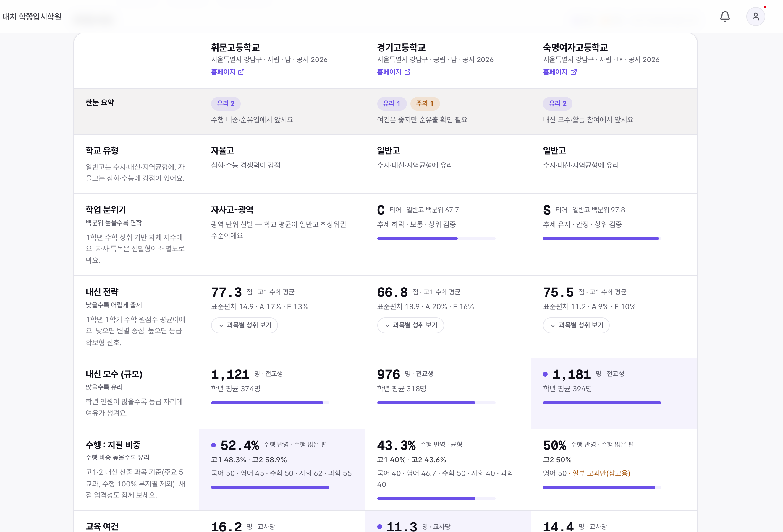Screen dimensions: 783x532
Task: Click the 1,121 명 전교생 progress bar
Action: [270, 403]
